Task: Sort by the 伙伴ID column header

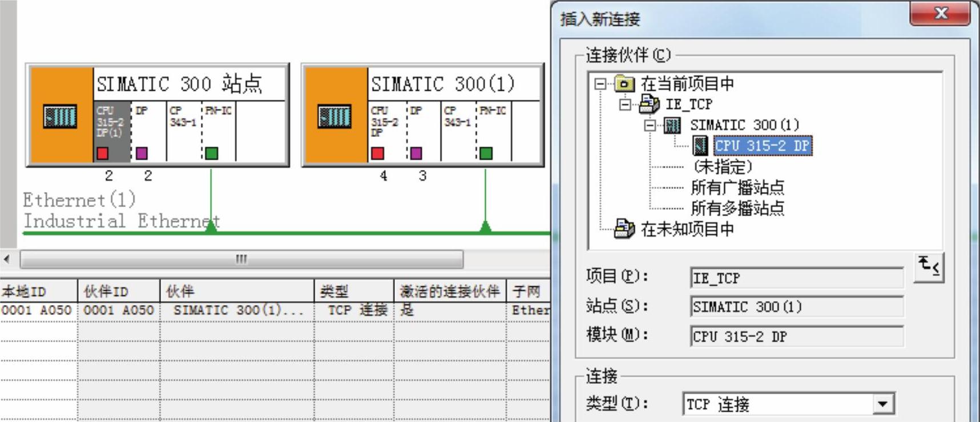Action: pos(119,291)
